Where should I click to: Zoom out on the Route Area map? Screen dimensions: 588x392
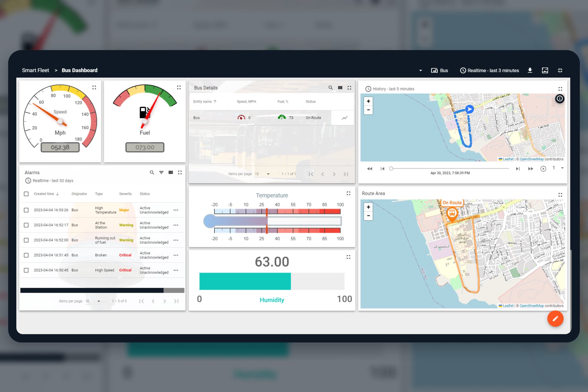click(x=368, y=216)
